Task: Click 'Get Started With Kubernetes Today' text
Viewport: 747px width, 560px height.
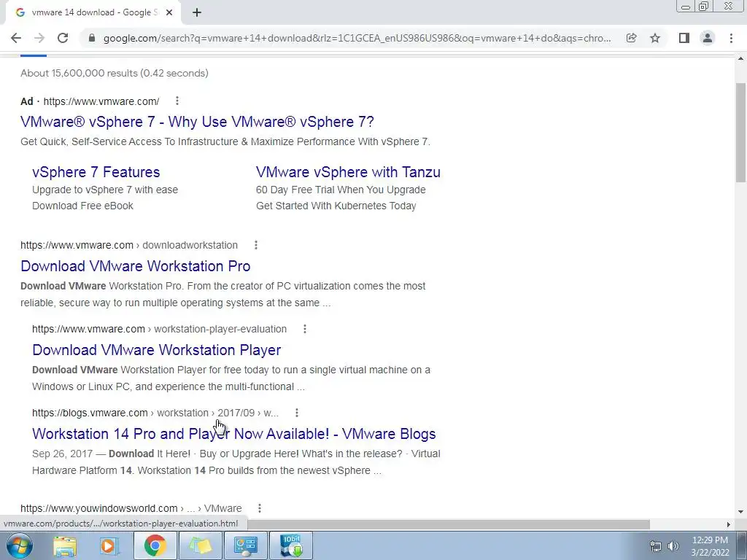Action: 336,206
